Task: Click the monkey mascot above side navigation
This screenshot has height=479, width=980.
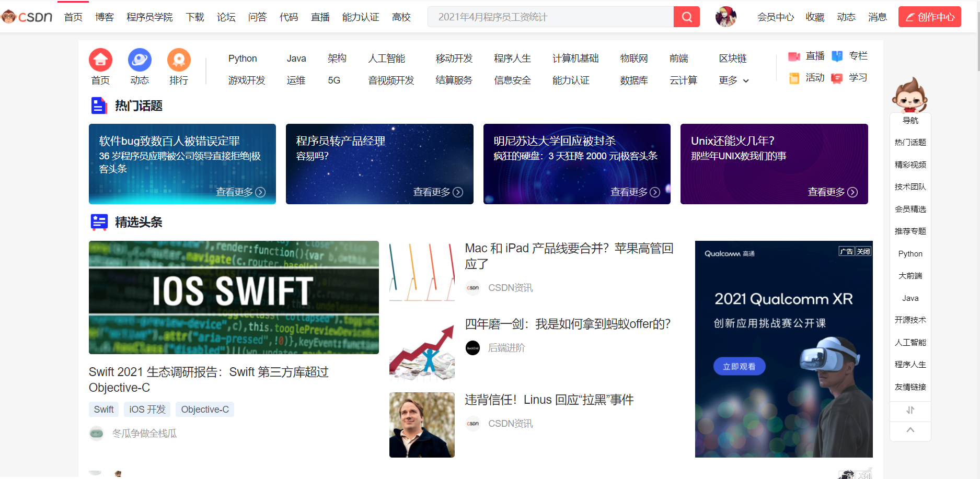Action: [909, 95]
